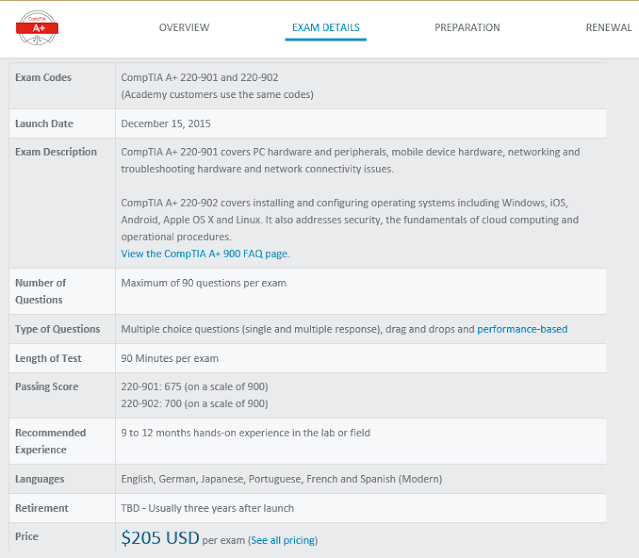Select the Retirement label
The width and height of the screenshot is (639, 558).
coord(42,508)
